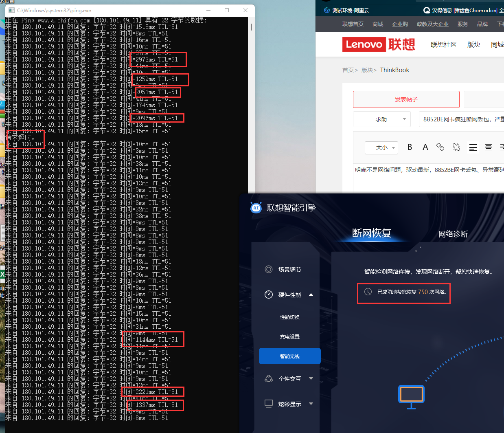Center align text in the post editor
Image resolution: width=504 pixels, height=433 pixels.
[x=488, y=147]
